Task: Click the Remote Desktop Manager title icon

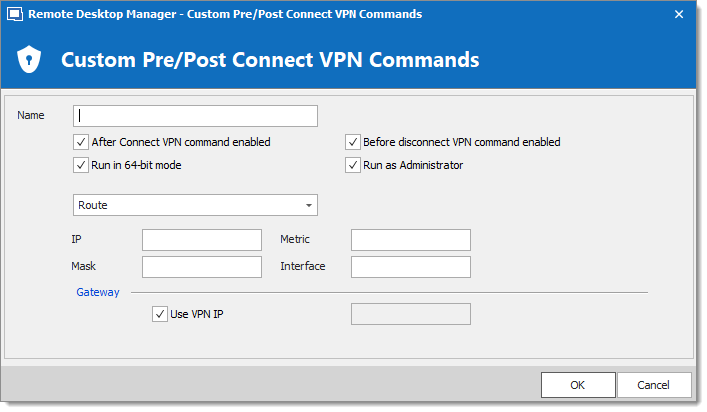Action: coord(14,14)
